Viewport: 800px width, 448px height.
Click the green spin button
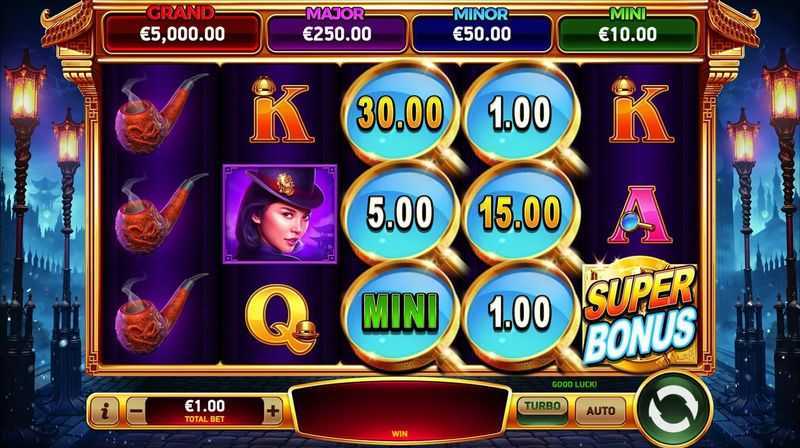673,410
